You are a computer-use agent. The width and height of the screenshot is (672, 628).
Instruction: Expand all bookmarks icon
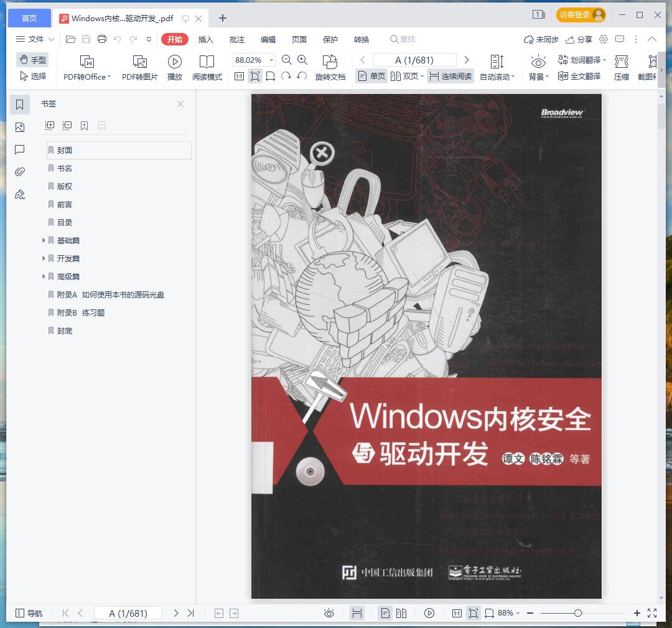50,126
